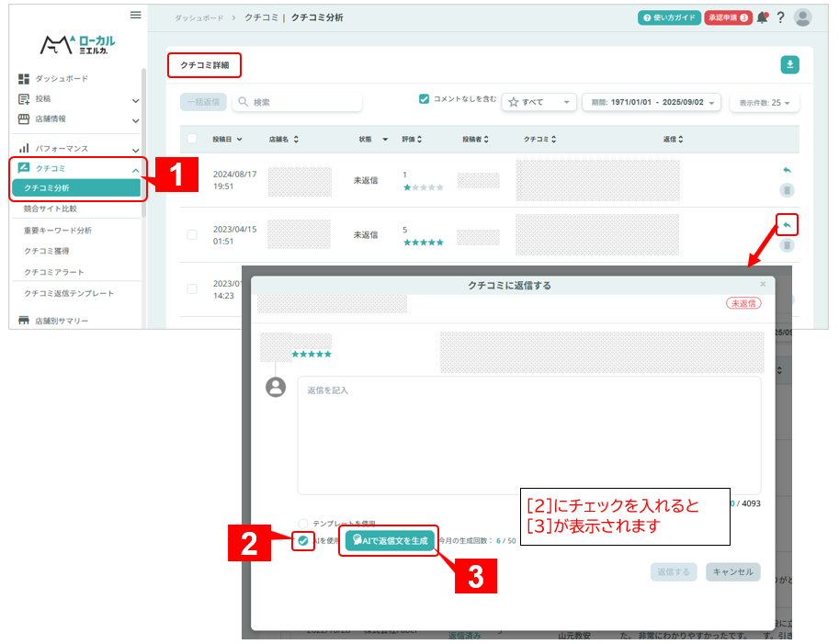This screenshot has width=839, height=644.
Task: Open the notification bell icon
Action: coord(762,17)
